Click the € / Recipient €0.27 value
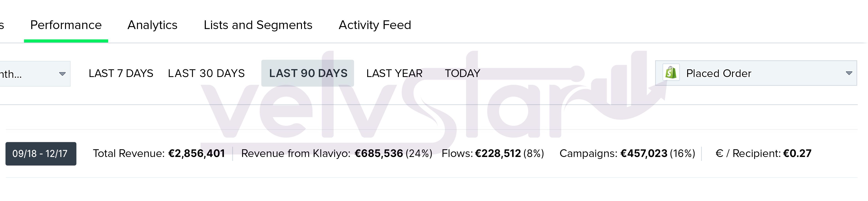Screen dimensions: 868x201 (x=797, y=154)
